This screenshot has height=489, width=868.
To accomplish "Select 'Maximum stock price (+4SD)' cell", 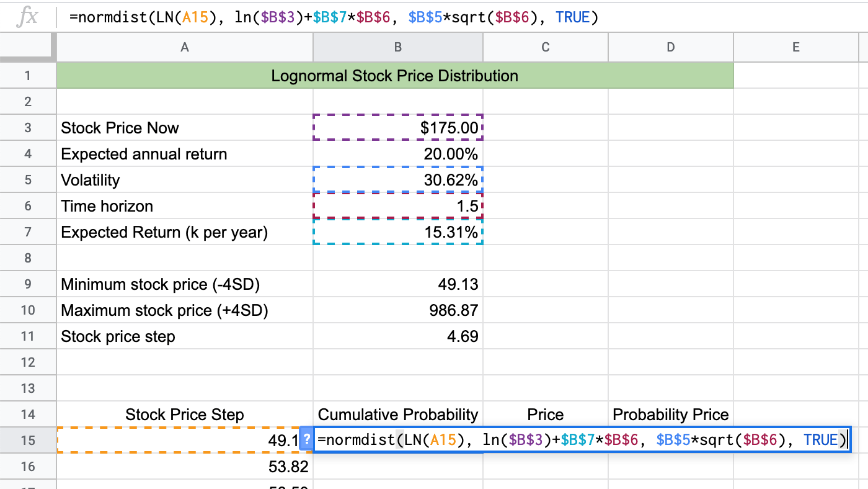I will click(x=185, y=310).
